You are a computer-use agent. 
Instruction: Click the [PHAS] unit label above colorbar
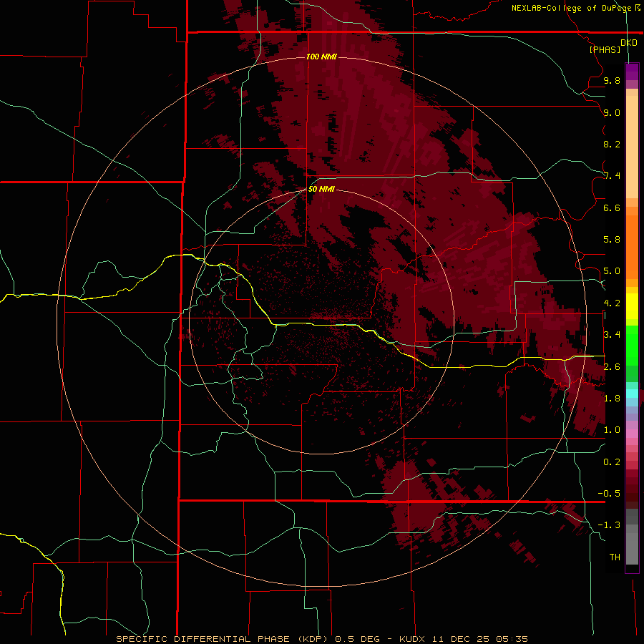coord(605,49)
